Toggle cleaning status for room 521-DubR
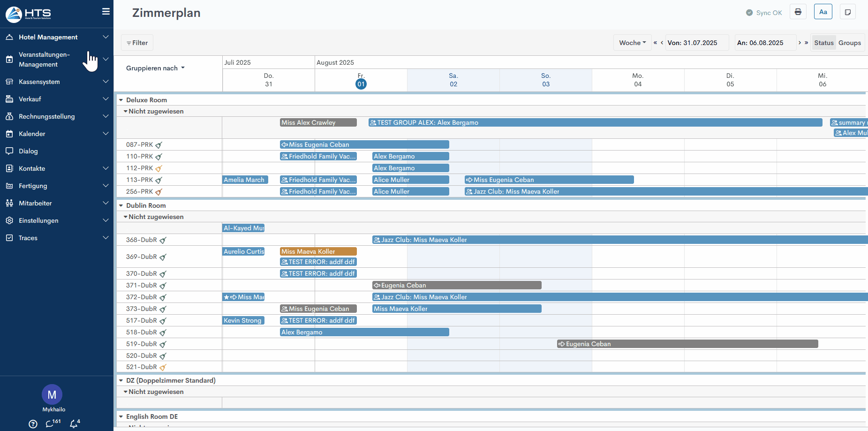This screenshot has width=868, height=431. 163,367
